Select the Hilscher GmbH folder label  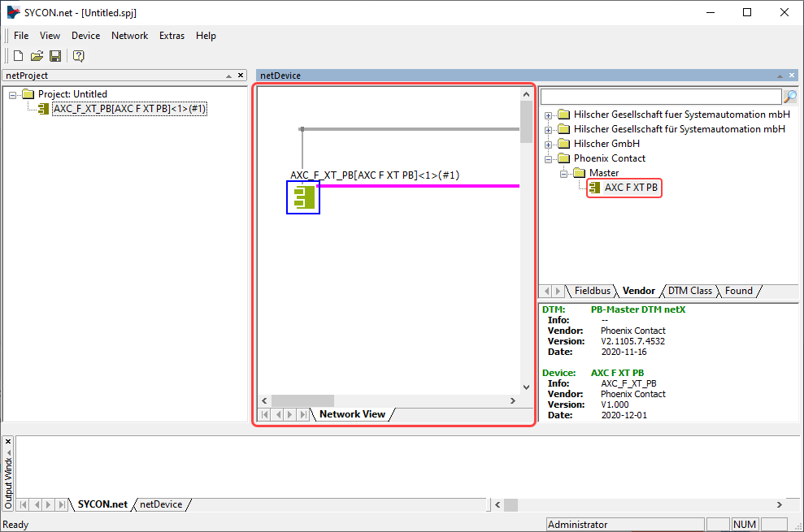606,144
